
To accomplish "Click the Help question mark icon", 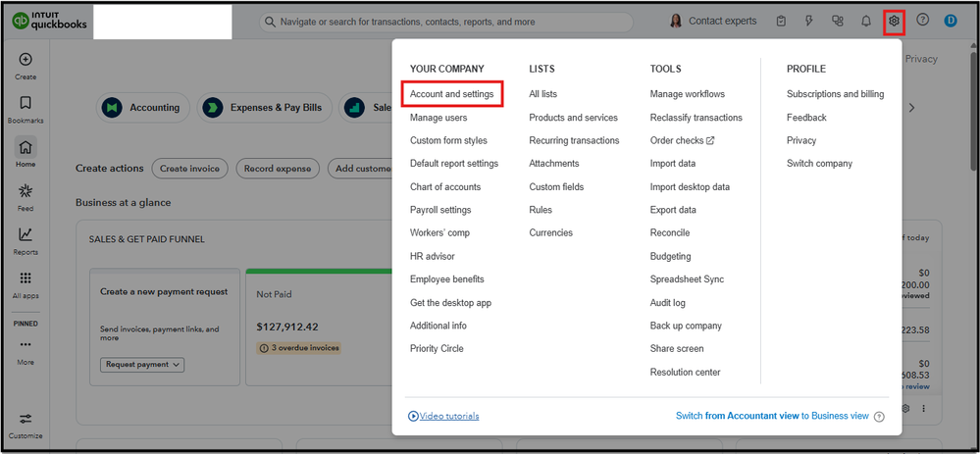I will 922,21.
